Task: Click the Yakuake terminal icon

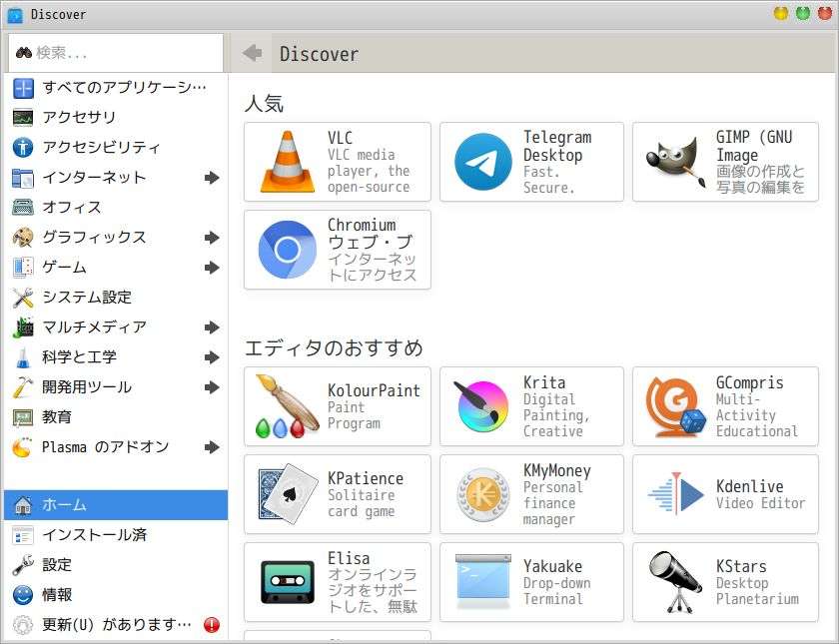Action: pyautogui.click(x=482, y=582)
